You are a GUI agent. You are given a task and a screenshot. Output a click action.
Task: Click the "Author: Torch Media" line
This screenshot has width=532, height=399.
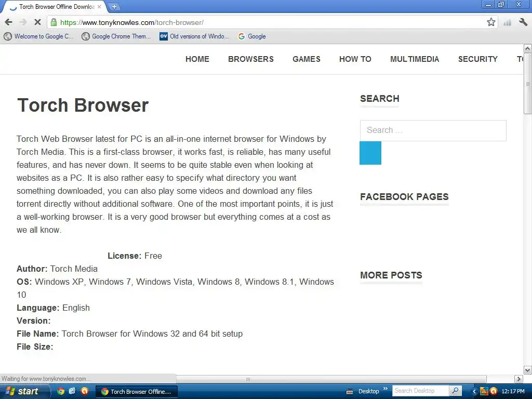[x=57, y=269]
